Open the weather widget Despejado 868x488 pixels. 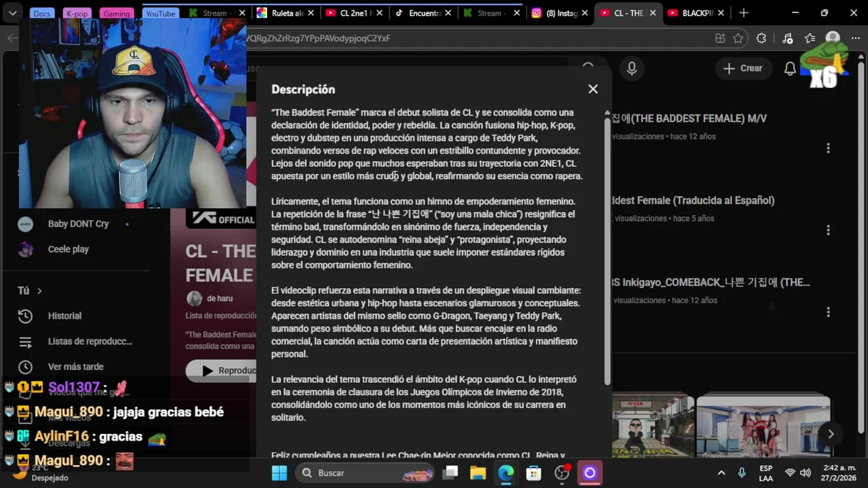[x=41, y=473]
